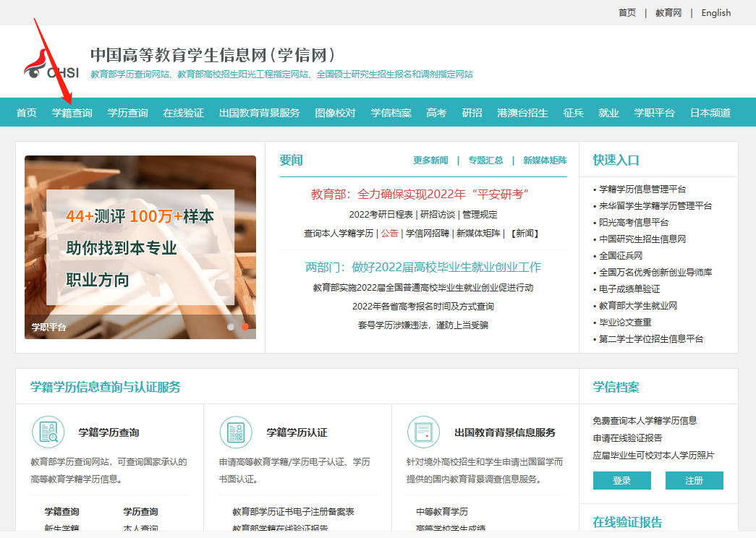
Task: Select 图像校对 in the navigation bar
Action: [x=335, y=113]
